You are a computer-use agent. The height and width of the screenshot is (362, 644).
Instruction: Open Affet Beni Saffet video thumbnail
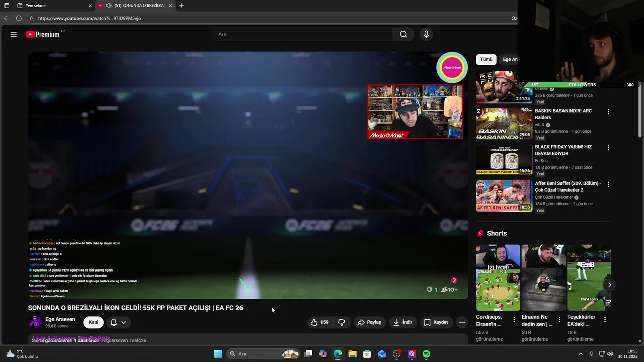pyautogui.click(x=504, y=196)
